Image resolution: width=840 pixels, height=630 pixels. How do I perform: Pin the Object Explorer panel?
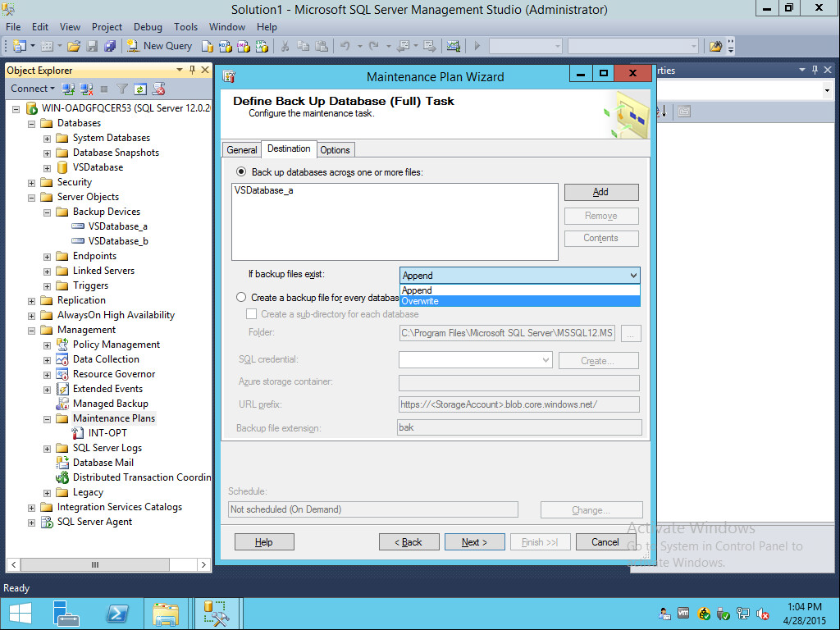(192, 70)
